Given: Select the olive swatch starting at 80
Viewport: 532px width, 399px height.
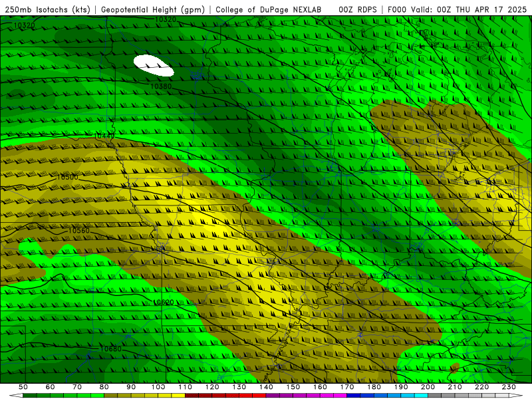Looking at the screenshot, I should (110, 395).
